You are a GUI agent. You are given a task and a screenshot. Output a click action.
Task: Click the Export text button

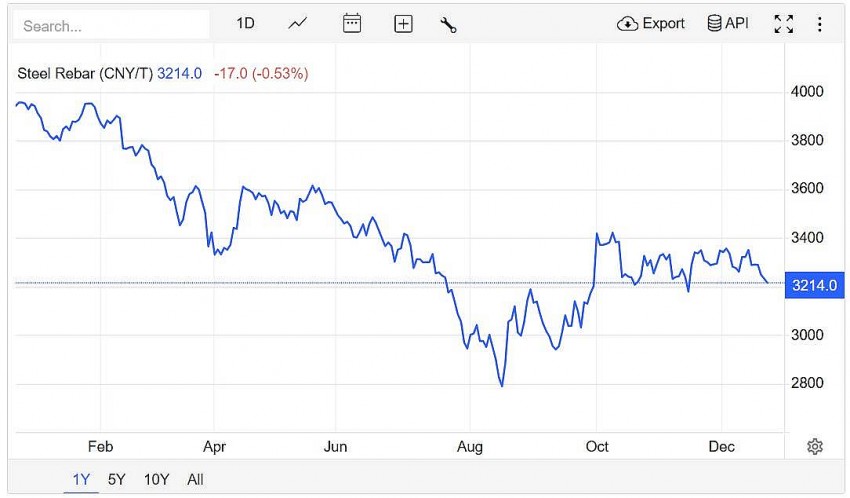point(663,24)
